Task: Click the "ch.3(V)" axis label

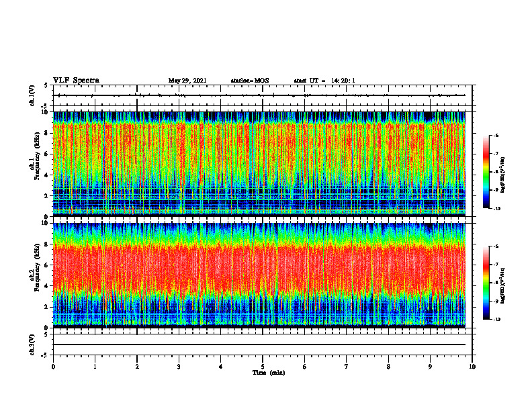Action: (32, 345)
